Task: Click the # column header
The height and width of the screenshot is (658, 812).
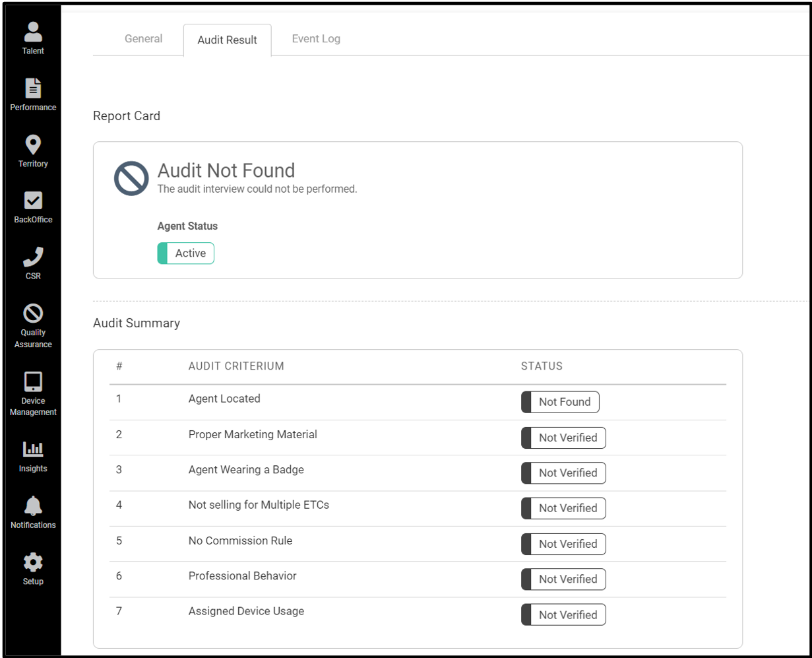Action: click(x=119, y=366)
